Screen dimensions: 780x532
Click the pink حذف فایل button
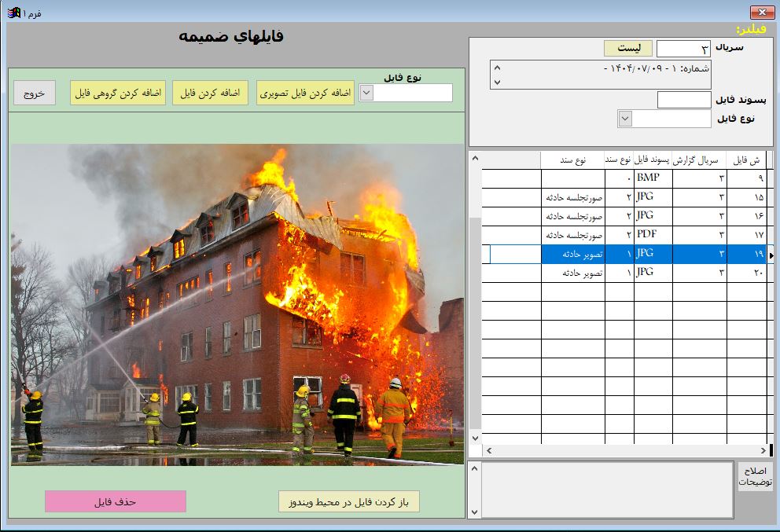(116, 501)
